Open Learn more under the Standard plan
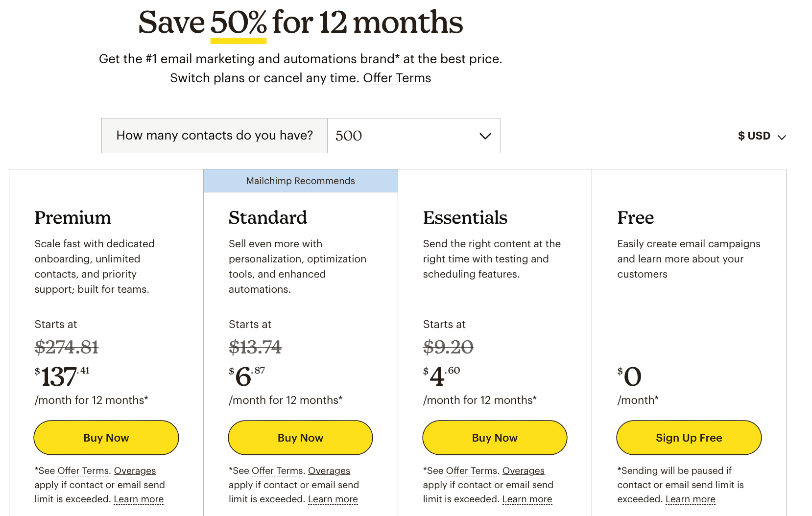 pos(333,499)
